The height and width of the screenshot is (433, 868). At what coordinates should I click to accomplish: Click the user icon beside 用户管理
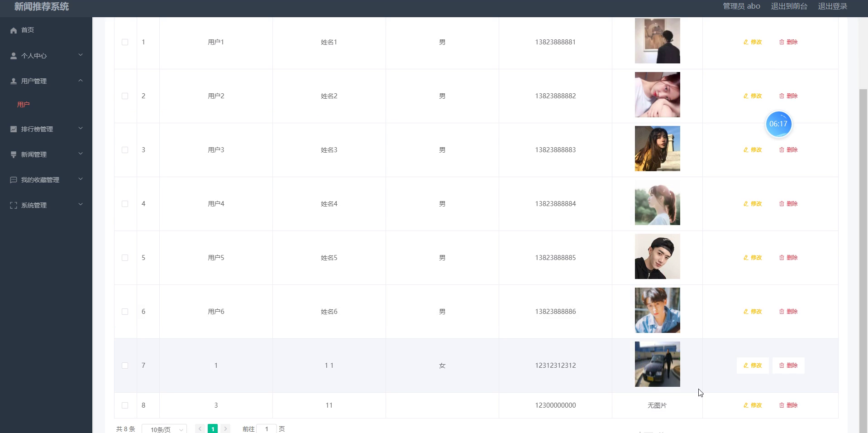pos(14,81)
